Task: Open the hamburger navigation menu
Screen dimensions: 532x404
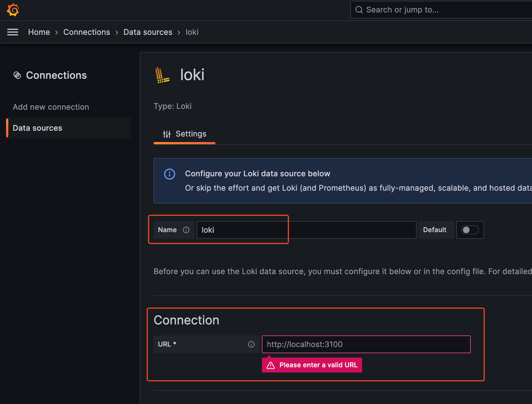Action: pos(13,32)
